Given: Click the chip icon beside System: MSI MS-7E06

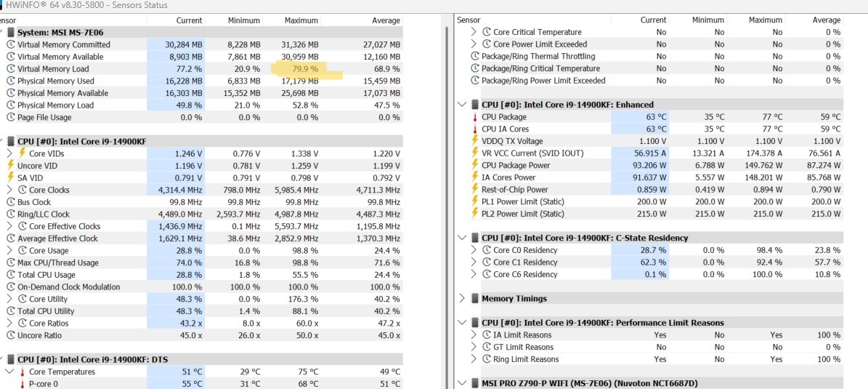Looking at the screenshot, I should tap(9, 32).
